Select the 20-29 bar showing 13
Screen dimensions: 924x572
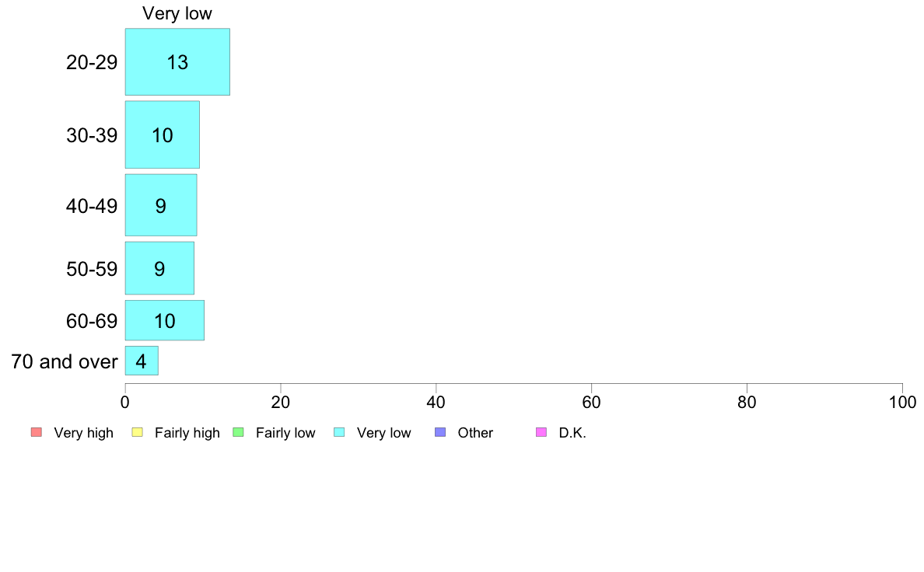click(177, 62)
